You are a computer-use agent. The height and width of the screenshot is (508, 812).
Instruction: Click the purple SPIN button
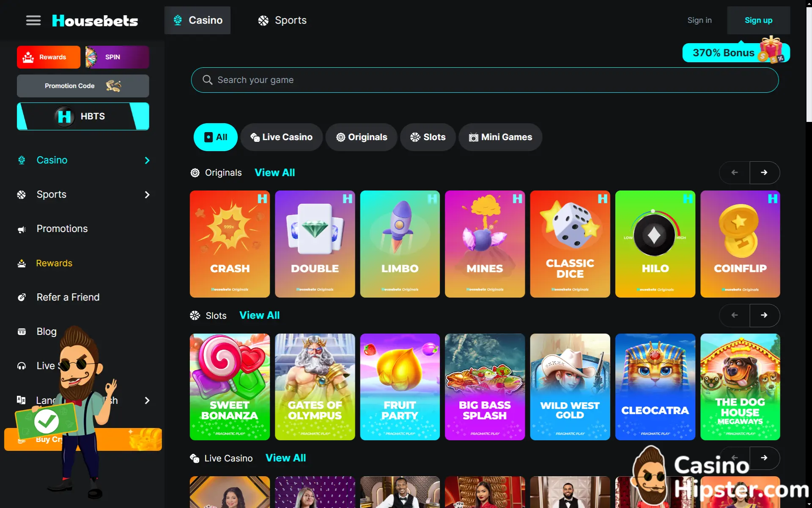point(117,57)
